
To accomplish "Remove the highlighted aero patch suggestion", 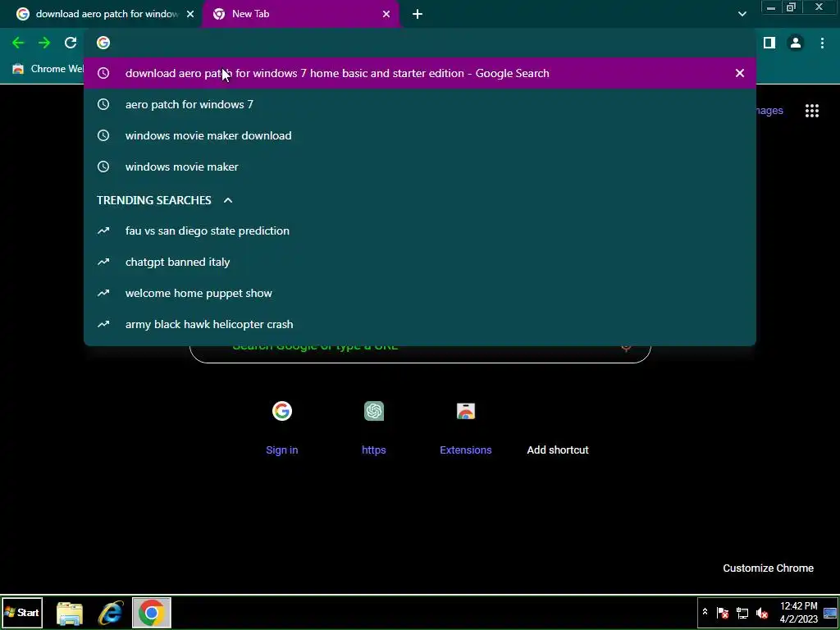I will [x=739, y=73].
